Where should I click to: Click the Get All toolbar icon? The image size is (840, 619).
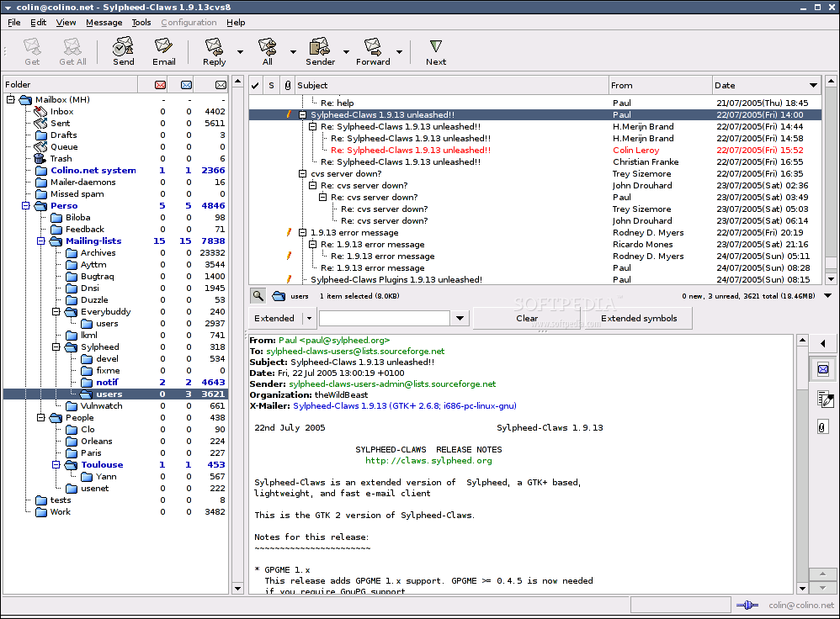coord(72,50)
